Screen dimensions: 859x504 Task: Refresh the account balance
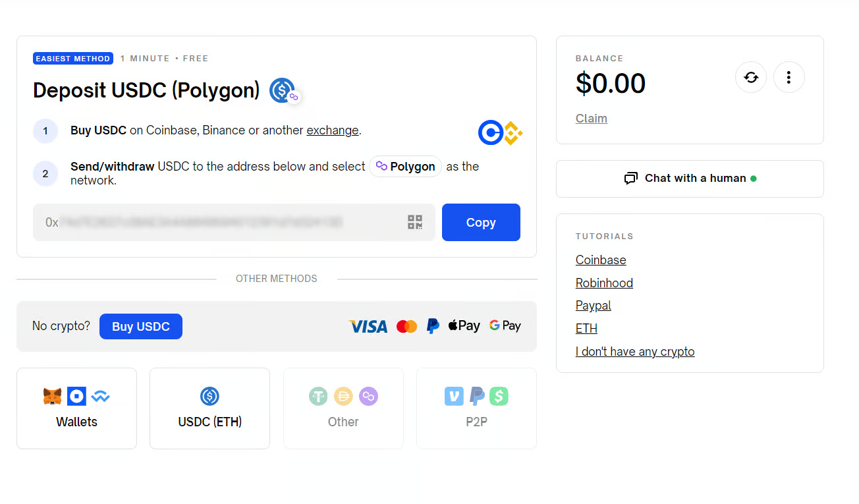(751, 77)
